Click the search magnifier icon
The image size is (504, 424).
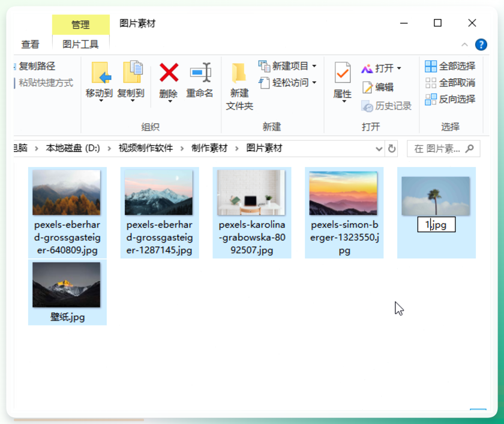pyautogui.click(x=470, y=148)
